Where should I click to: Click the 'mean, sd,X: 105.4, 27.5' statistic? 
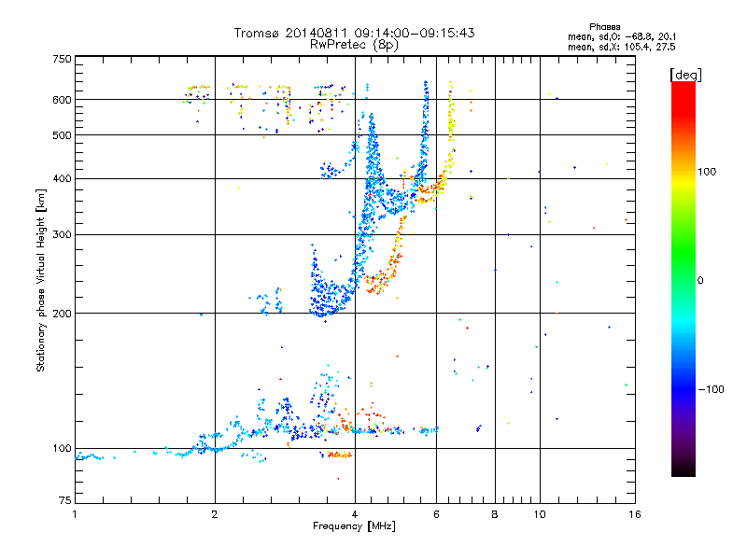point(622,47)
